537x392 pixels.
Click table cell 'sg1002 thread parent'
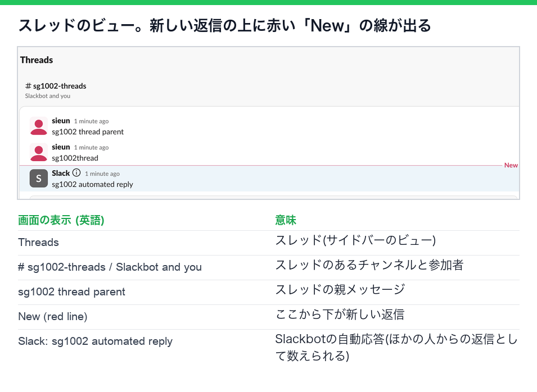tap(71, 292)
